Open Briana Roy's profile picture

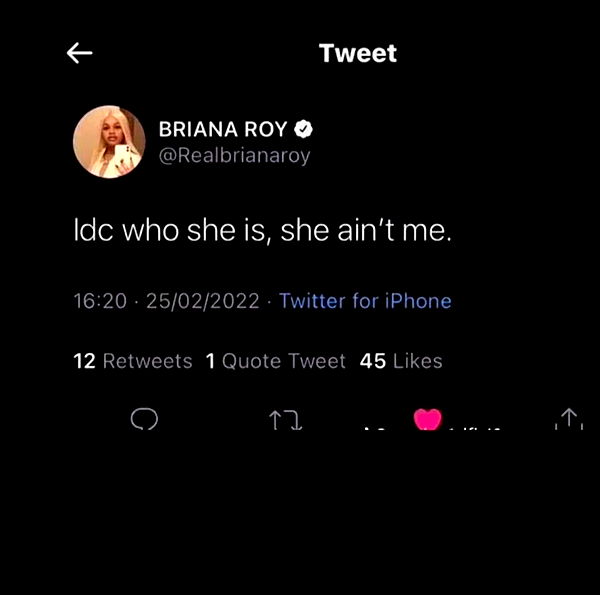click(x=109, y=141)
